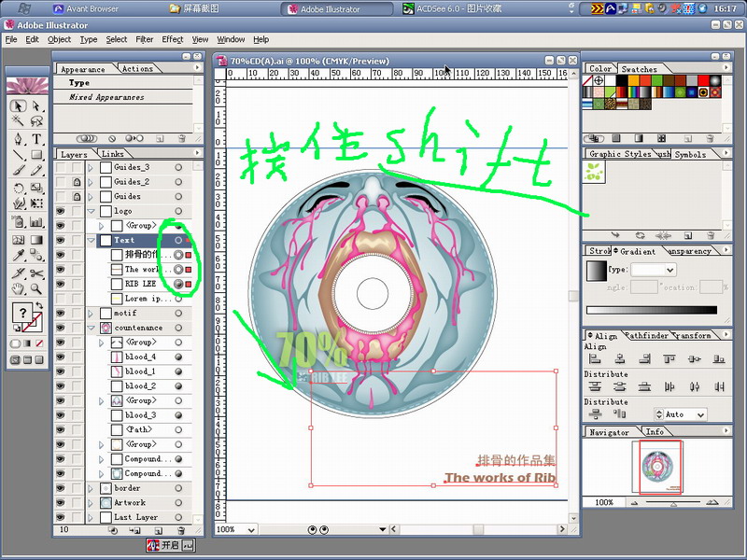The height and width of the screenshot is (560, 747).
Task: Collapse the Text layer triangle
Action: (x=91, y=240)
